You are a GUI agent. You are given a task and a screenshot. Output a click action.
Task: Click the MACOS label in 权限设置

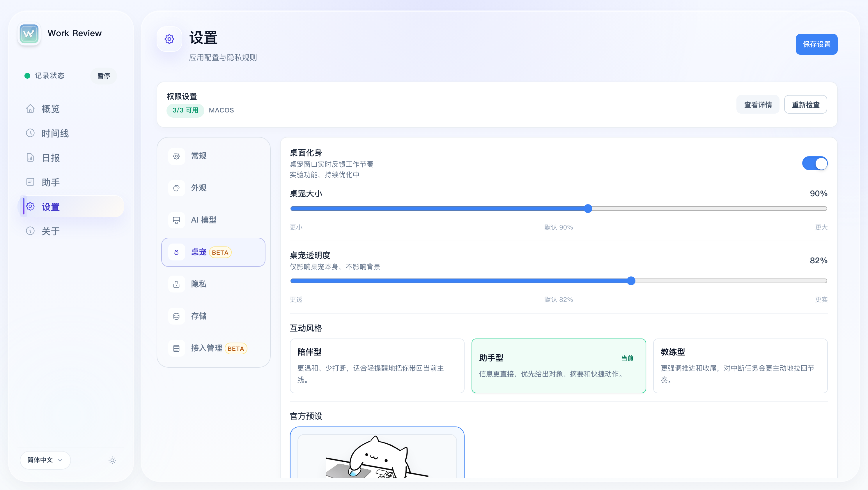coord(222,110)
